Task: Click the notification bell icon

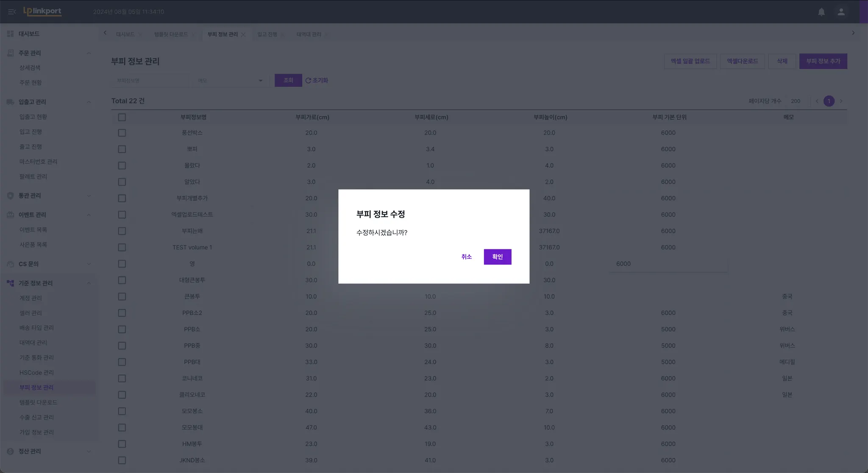Action: (x=821, y=12)
